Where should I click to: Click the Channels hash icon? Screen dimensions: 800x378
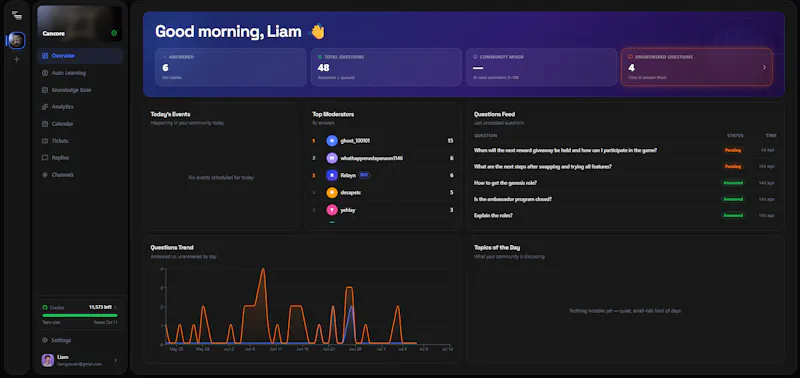tap(45, 174)
